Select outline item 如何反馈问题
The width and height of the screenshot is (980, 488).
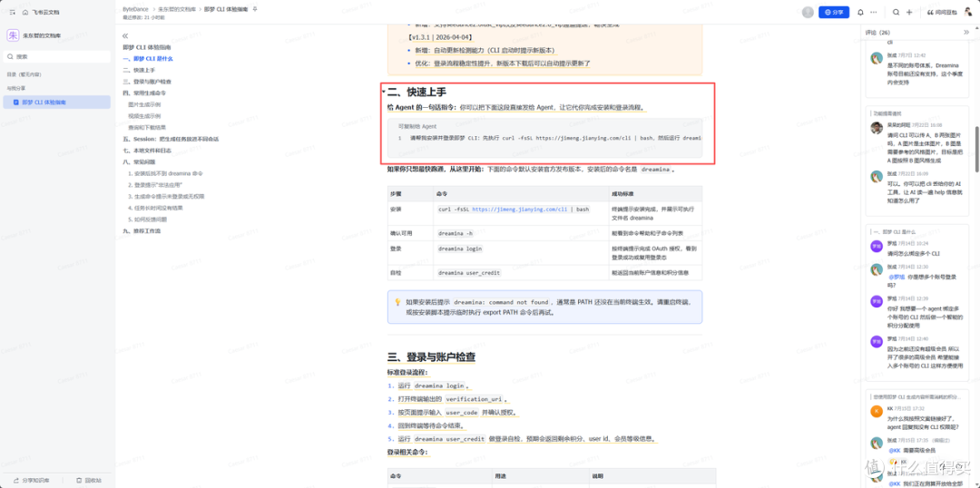click(x=148, y=220)
